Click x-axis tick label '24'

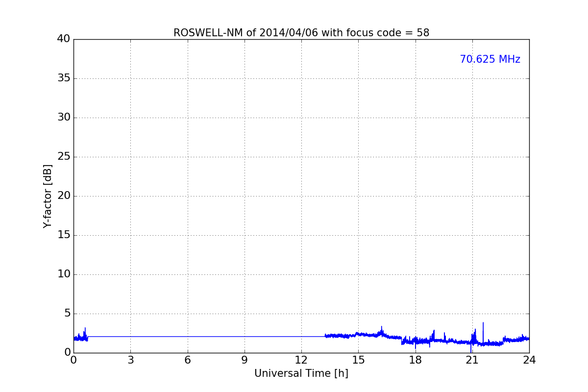[x=529, y=360]
